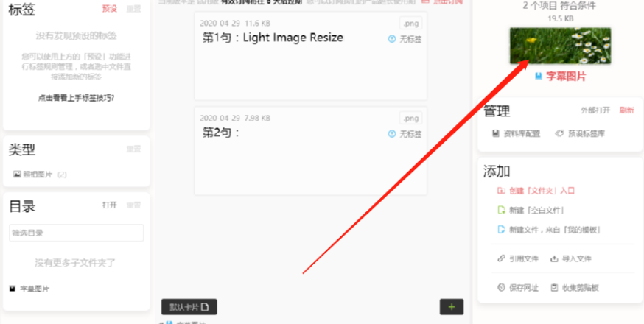The image size is (644, 324).
Task: Open the 默认卡片 card view button
Action: coord(189,307)
